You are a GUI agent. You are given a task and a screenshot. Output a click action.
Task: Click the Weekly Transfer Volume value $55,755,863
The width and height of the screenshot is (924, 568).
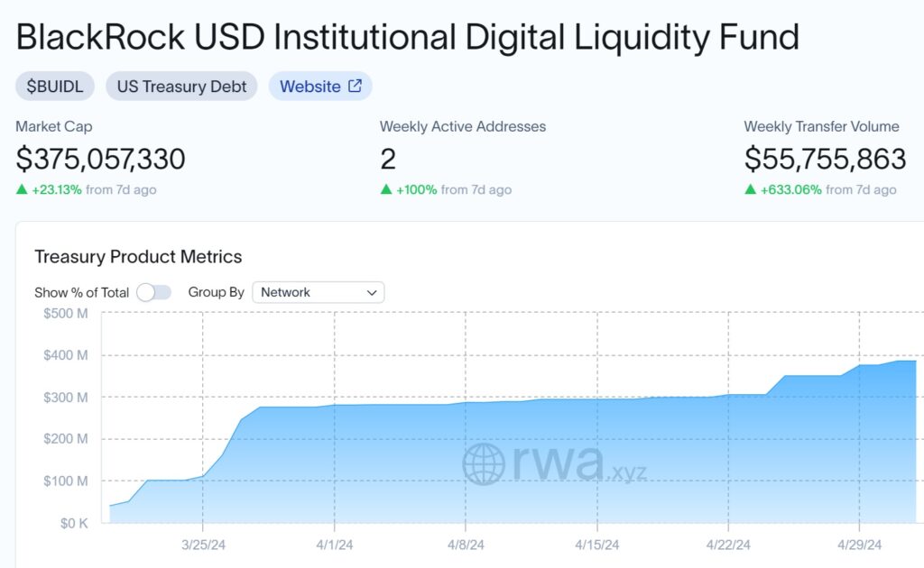(825, 159)
